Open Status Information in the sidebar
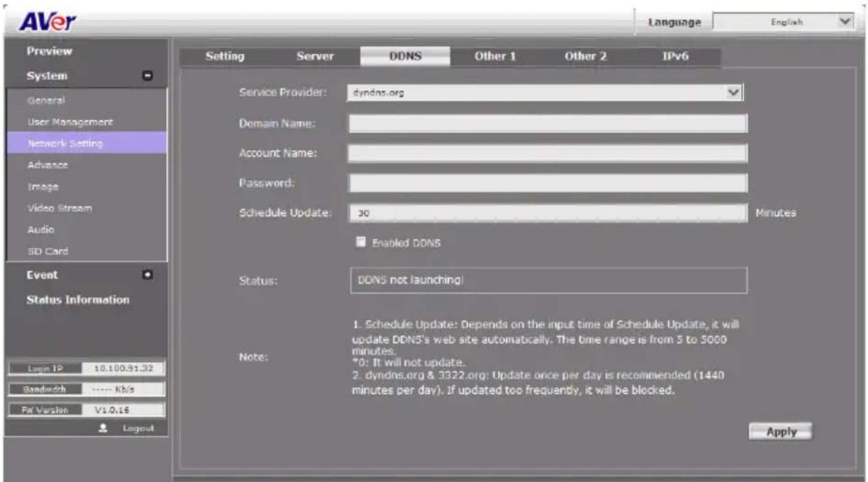868x482 pixels. [78, 300]
